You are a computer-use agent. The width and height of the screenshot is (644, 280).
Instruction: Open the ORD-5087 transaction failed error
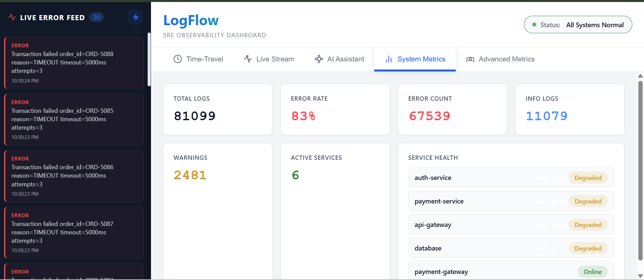(74, 233)
